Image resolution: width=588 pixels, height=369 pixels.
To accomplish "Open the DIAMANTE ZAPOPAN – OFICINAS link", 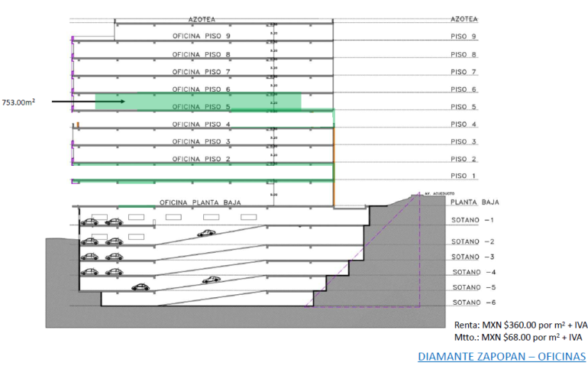I will pos(502,357).
